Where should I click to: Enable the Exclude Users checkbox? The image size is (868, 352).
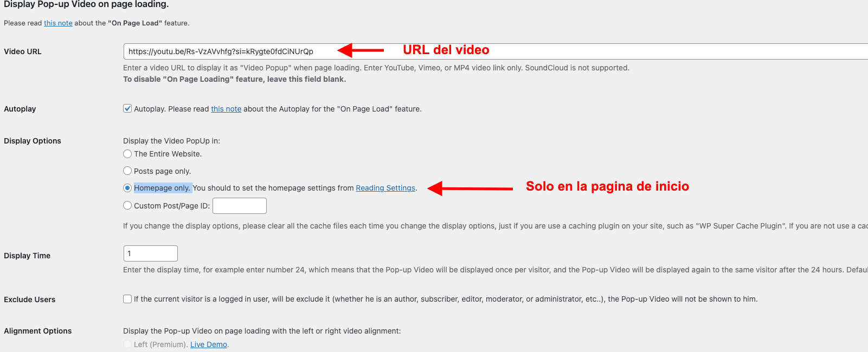[x=127, y=299]
